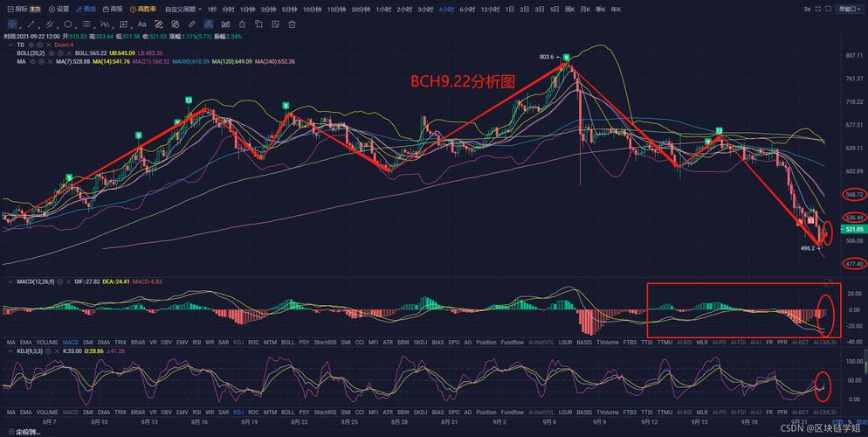Open settings gear for MA indicator
The height and width of the screenshot is (437, 868).
click(x=41, y=61)
